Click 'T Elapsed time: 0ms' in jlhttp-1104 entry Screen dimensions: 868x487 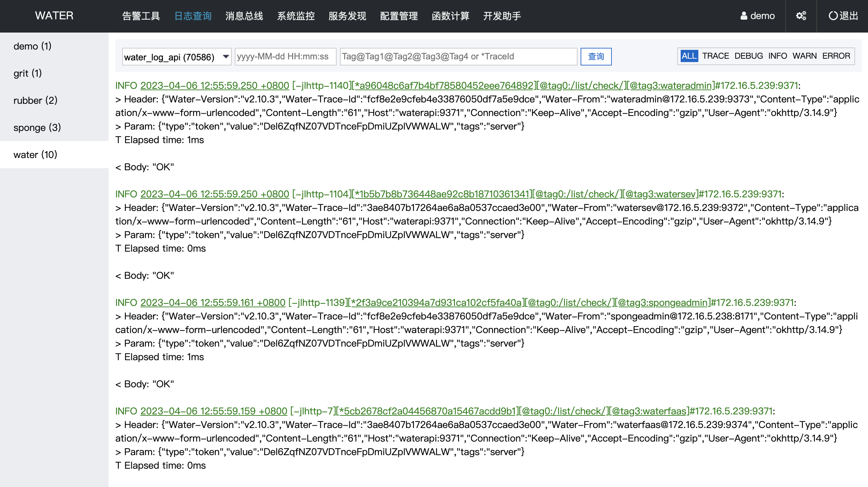point(161,248)
